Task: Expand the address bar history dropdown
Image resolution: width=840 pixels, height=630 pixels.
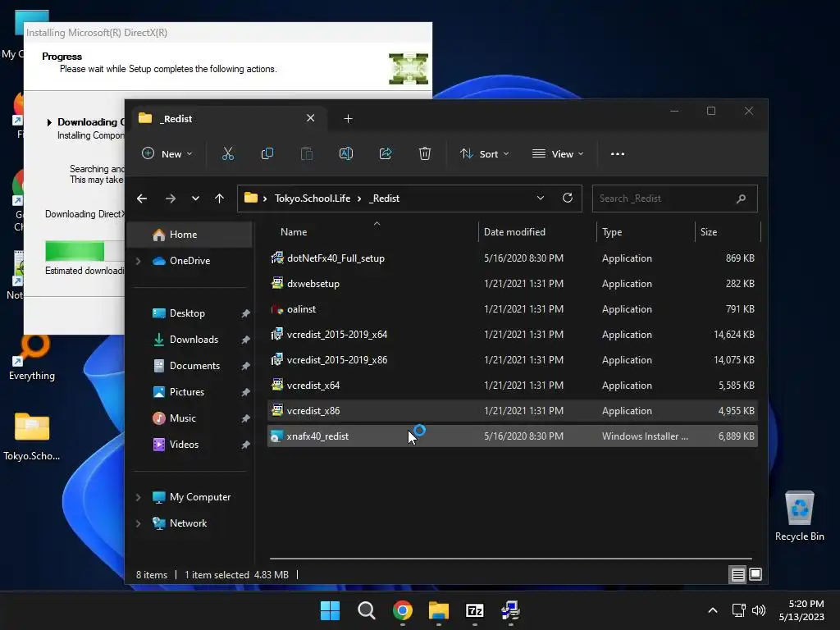Action: pos(541,199)
